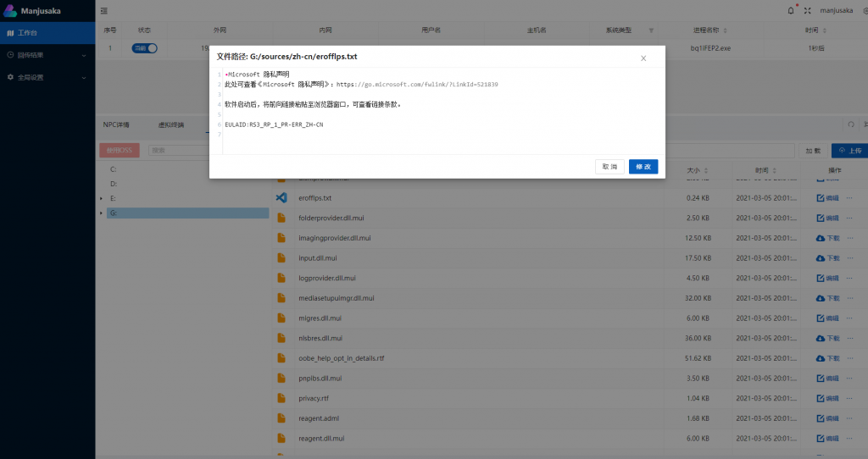
Task: Click file name mediasetupuimgr.dll.mui
Action: click(336, 298)
